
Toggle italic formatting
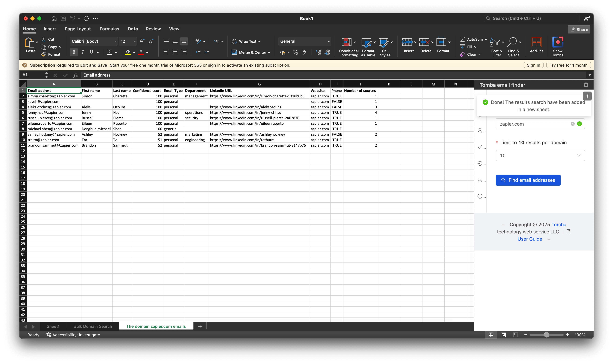click(x=83, y=52)
